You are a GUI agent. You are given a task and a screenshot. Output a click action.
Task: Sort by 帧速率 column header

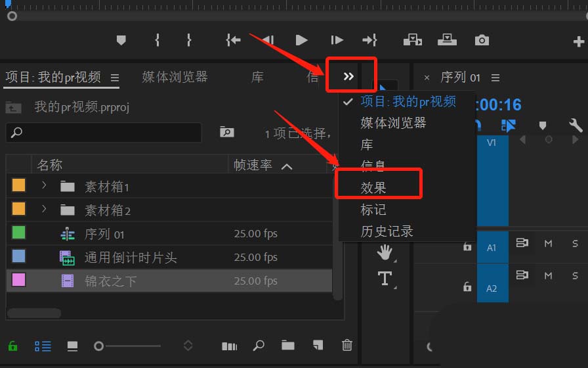point(253,165)
